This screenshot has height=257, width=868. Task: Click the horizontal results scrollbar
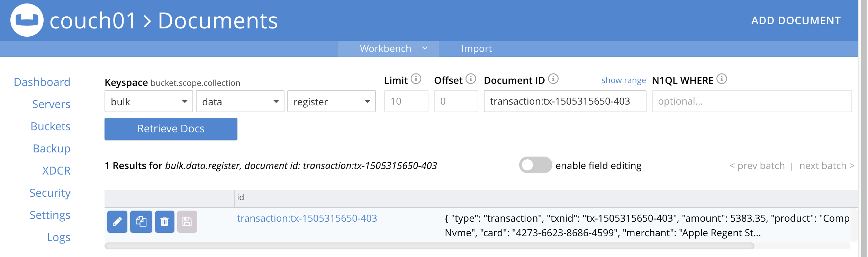click(x=429, y=246)
